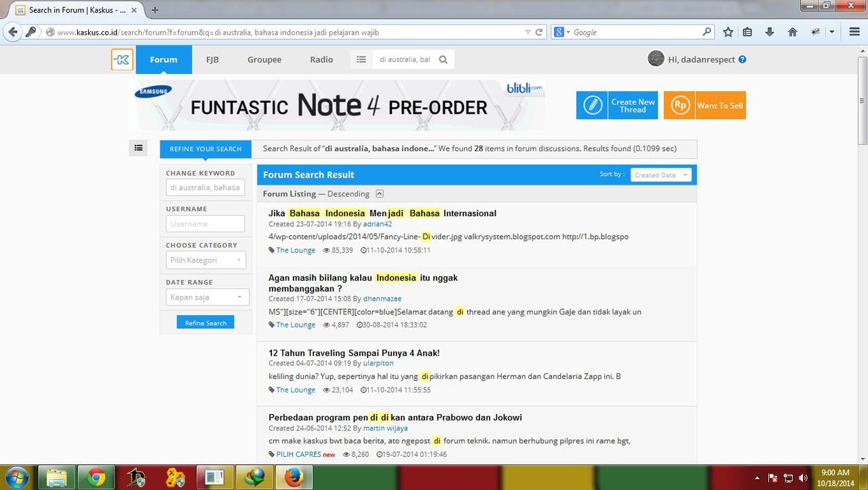Click the Username input field

(205, 224)
